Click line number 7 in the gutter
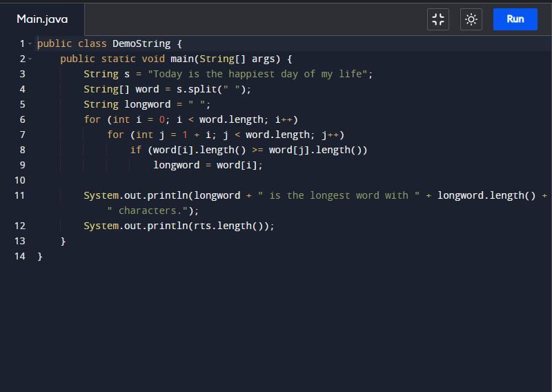 [23, 135]
